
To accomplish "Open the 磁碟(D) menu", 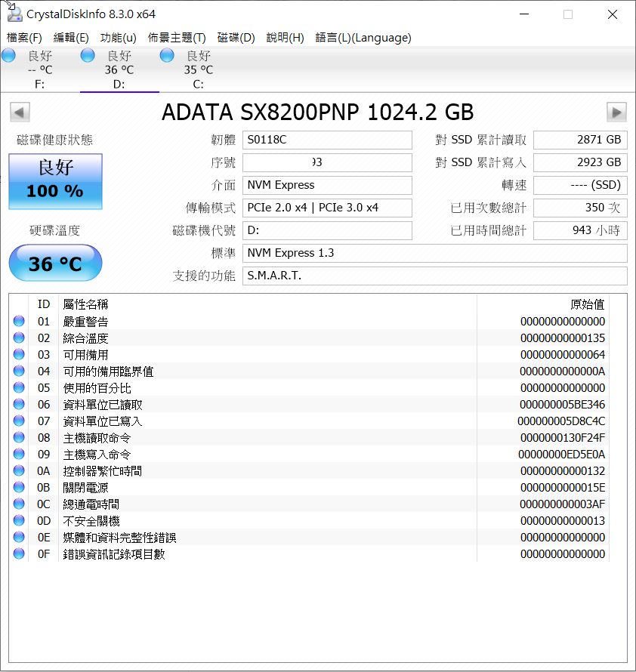I will click(236, 38).
